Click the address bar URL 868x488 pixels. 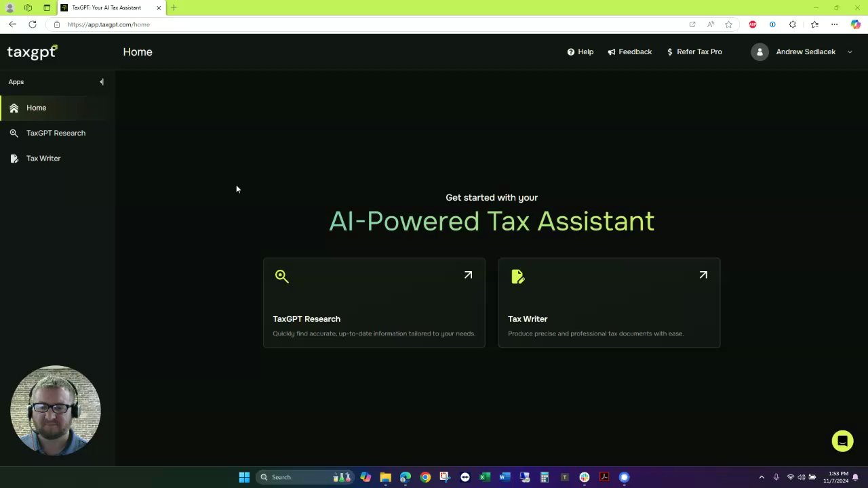(x=108, y=24)
